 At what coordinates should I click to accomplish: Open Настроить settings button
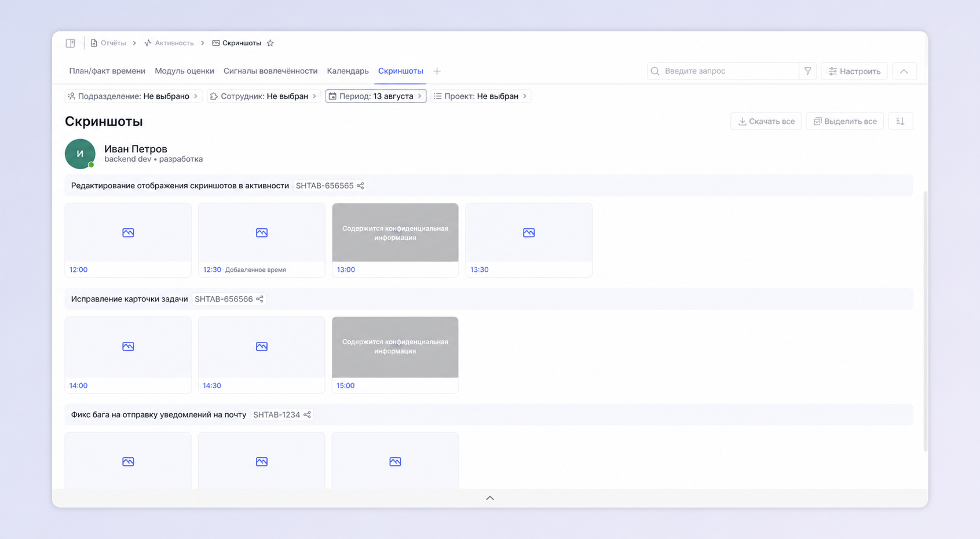[854, 71]
